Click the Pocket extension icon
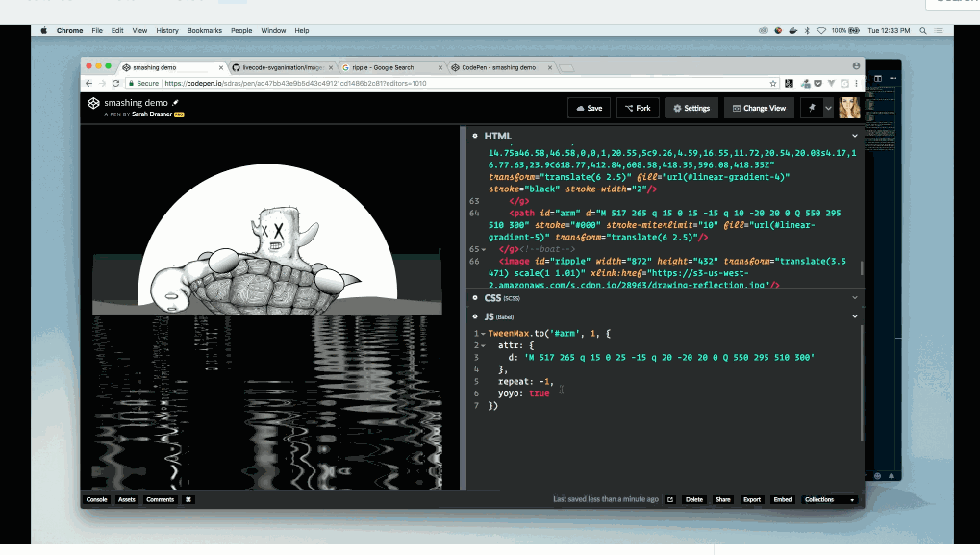 click(x=818, y=83)
